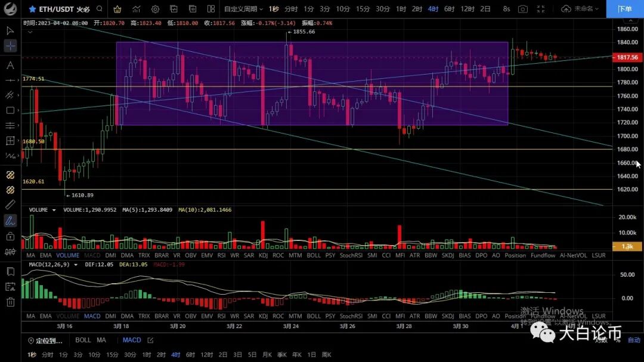
Task: Toggle RSI indicator in the volume pane list
Action: (x=221, y=255)
